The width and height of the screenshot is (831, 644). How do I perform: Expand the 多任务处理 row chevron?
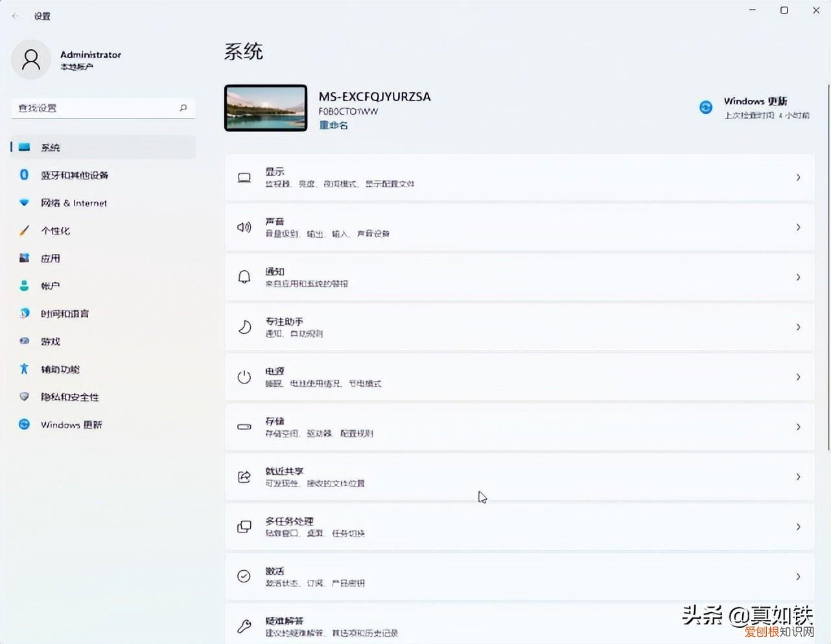798,527
